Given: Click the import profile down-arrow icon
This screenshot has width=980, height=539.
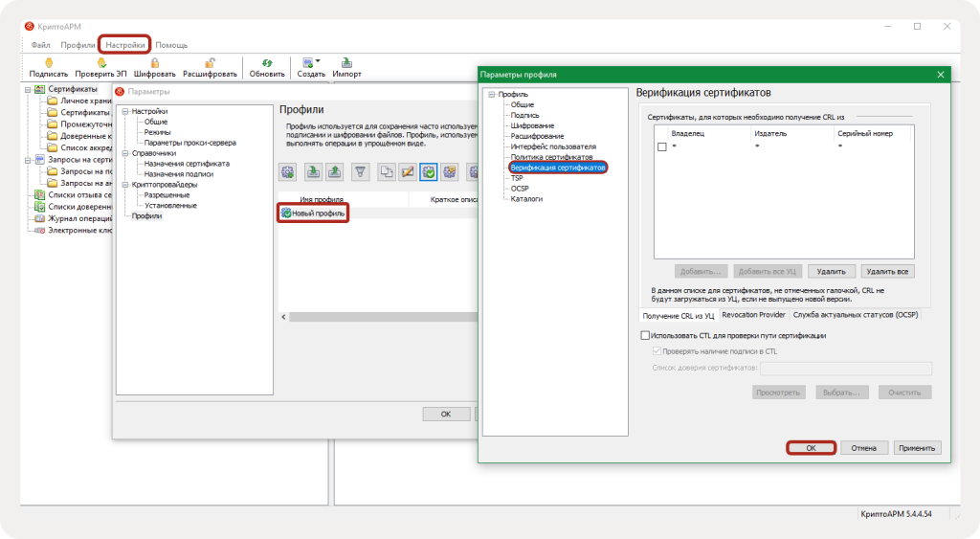Looking at the screenshot, I should point(314,172).
